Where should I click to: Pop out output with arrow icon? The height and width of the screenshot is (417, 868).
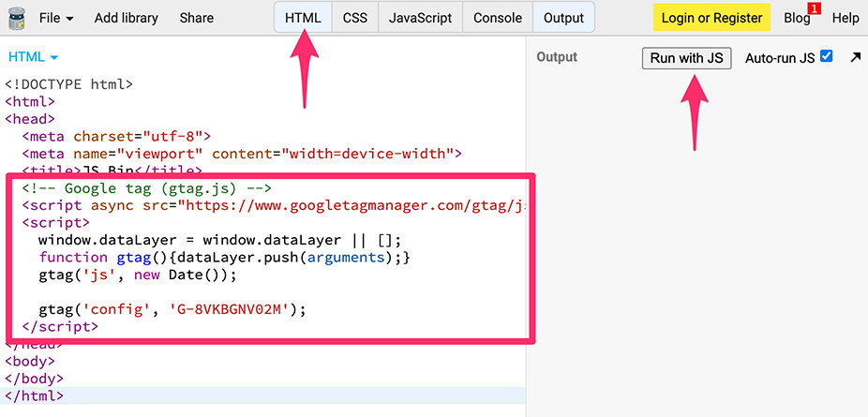point(855,57)
